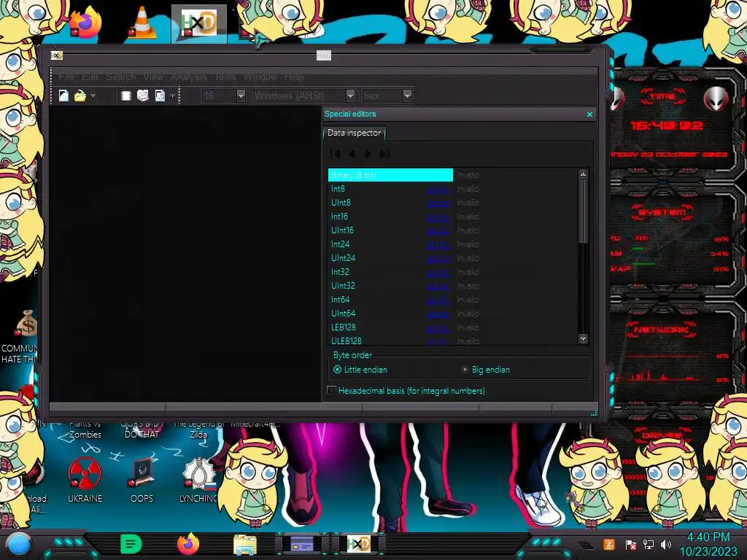The height and width of the screenshot is (560, 747).
Task: Open File Explorer from the taskbar
Action: (245, 545)
